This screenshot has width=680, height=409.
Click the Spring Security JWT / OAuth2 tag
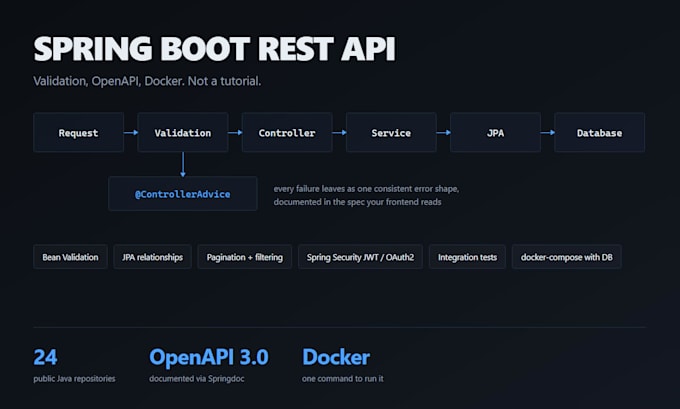pos(360,257)
